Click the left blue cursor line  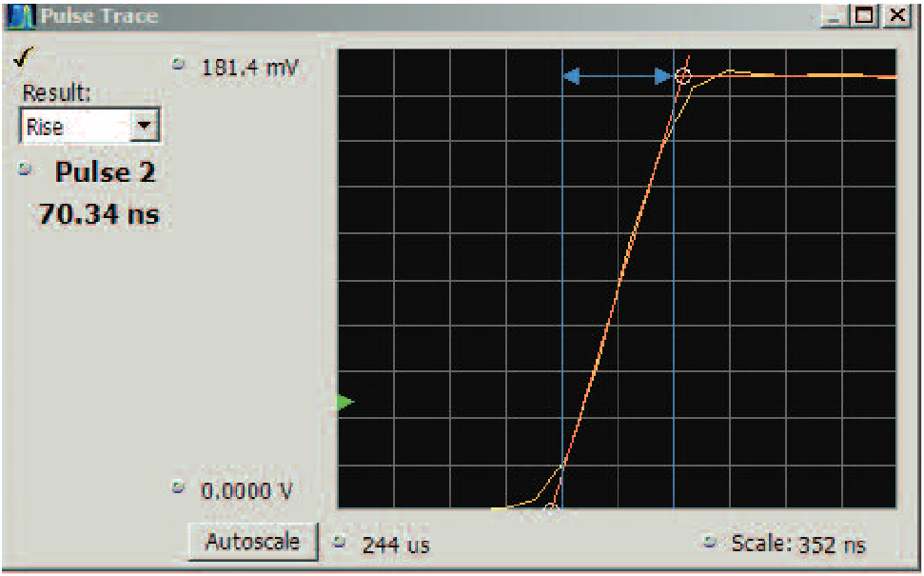click(x=564, y=286)
